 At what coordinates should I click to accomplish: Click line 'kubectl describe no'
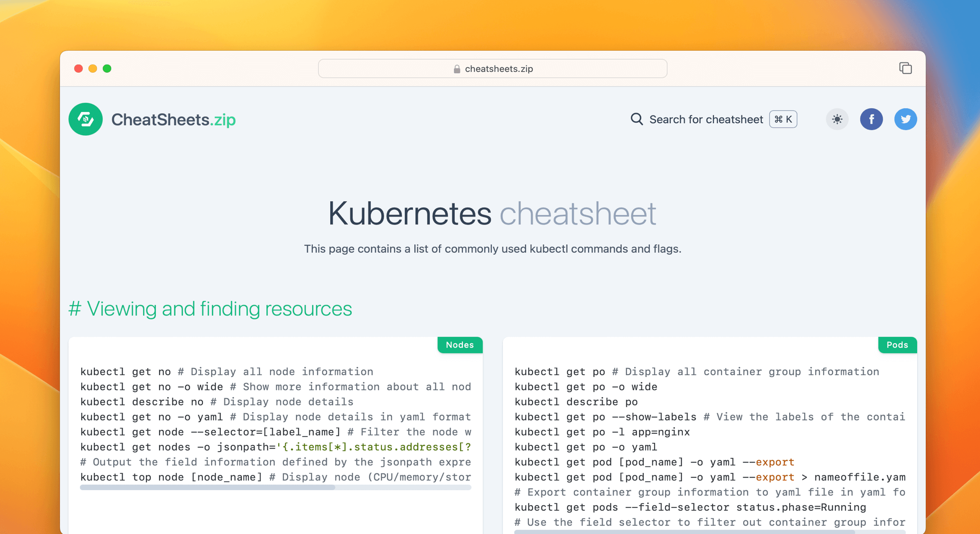click(217, 402)
